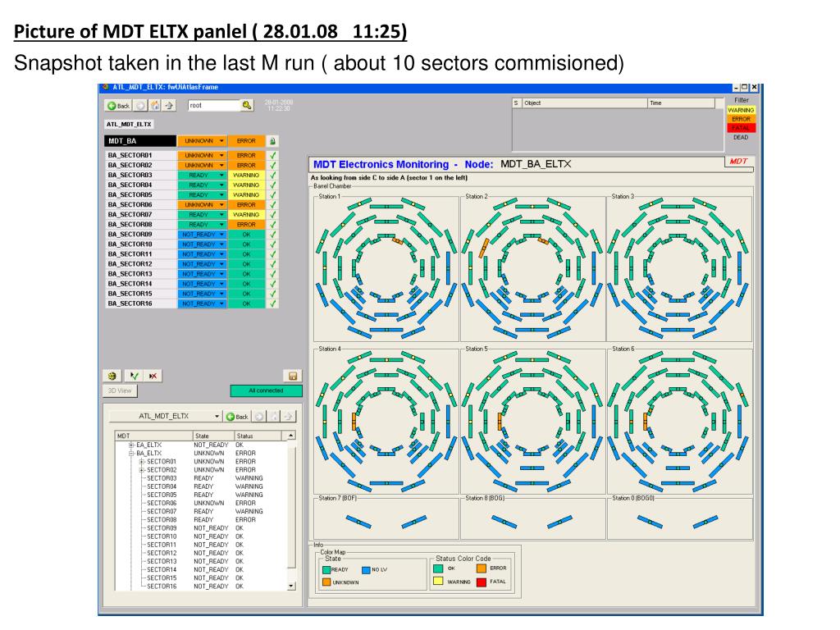Click the green checkmark include icon
Screen dimensions: 840x630
click(x=134, y=376)
